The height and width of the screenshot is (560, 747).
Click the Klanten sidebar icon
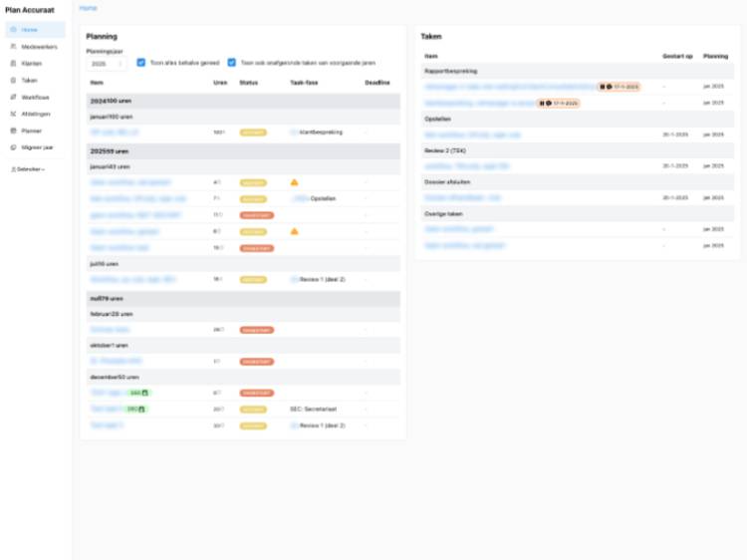pyautogui.click(x=13, y=63)
